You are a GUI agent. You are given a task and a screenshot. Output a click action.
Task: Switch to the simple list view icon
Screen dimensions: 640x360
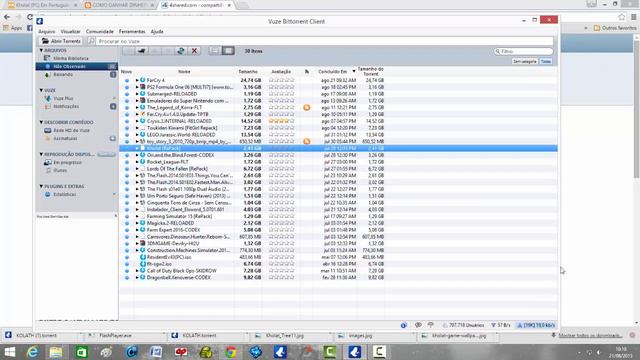[215, 51]
